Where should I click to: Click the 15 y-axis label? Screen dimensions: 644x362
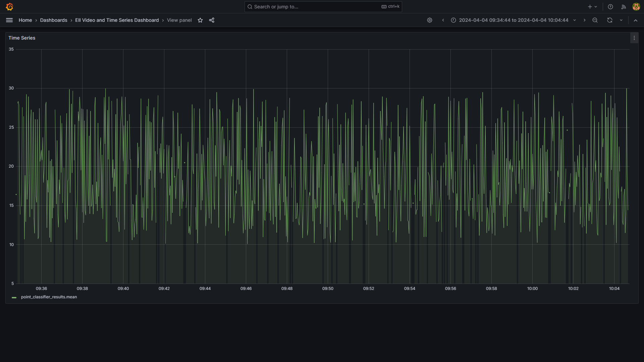tap(11, 205)
